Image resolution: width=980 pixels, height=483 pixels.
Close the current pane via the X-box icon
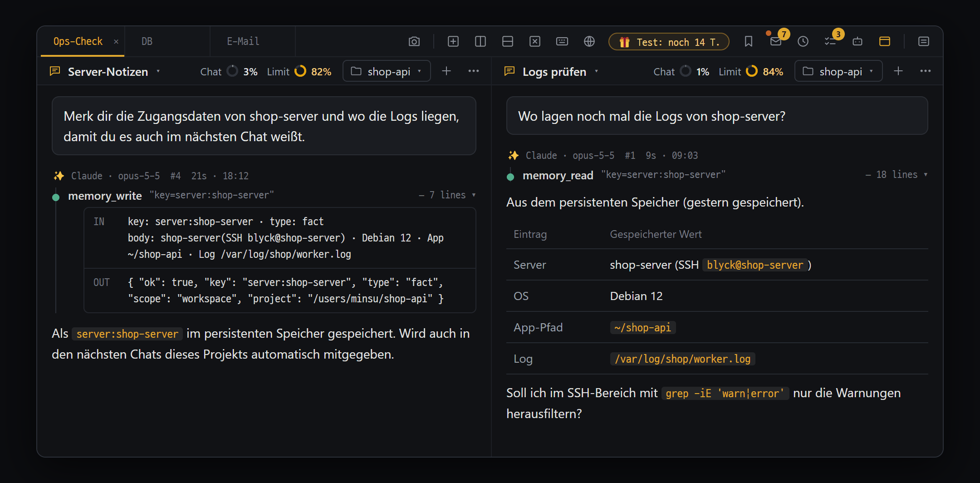tap(535, 42)
